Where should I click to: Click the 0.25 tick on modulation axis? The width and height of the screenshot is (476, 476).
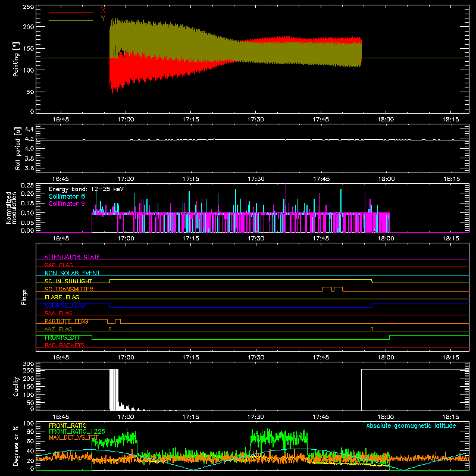(27, 185)
